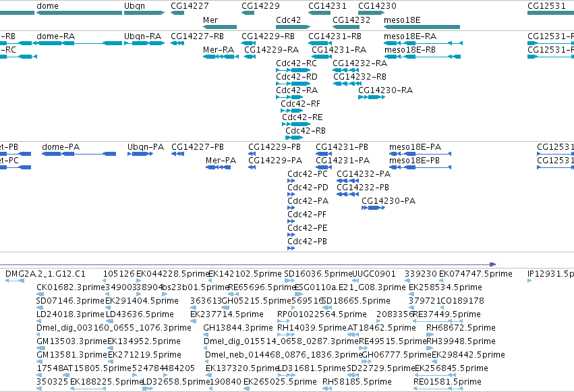Select transcript CG14227-RB
Image resolution: width=574 pixels, height=392 pixels.
[x=177, y=43]
